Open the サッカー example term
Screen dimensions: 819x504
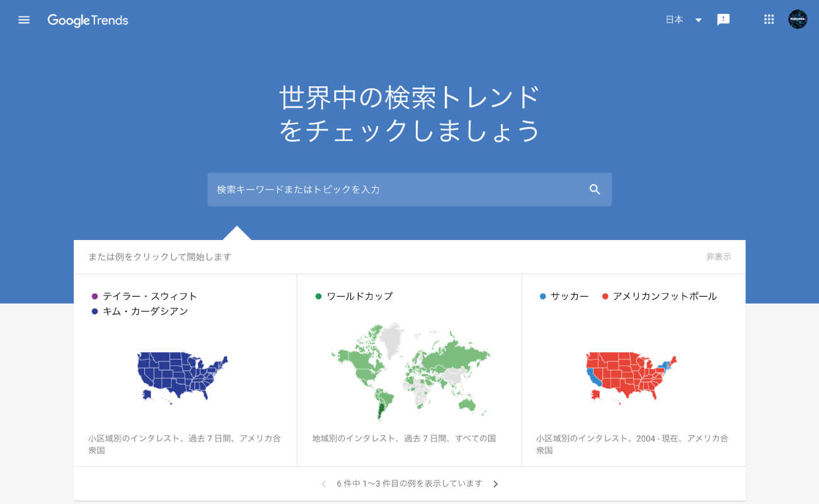click(570, 296)
